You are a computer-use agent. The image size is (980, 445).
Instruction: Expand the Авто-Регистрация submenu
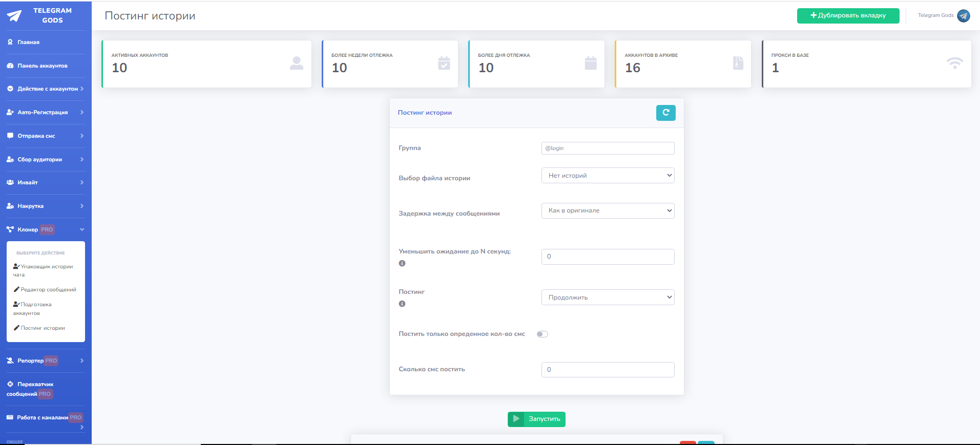pos(46,112)
